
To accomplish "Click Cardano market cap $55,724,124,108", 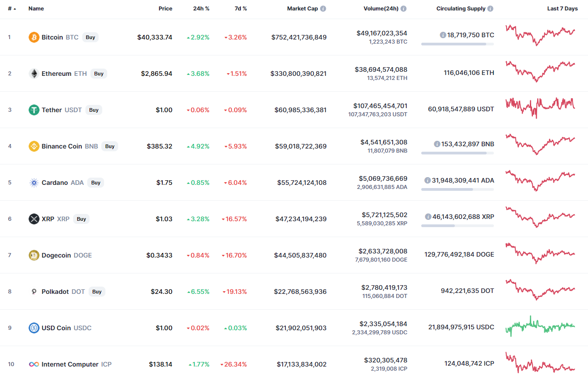I will (x=302, y=183).
